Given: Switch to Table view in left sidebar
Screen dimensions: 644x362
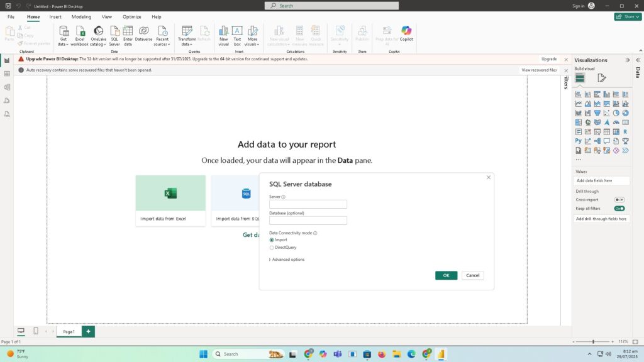Looking at the screenshot, I should [x=7, y=74].
